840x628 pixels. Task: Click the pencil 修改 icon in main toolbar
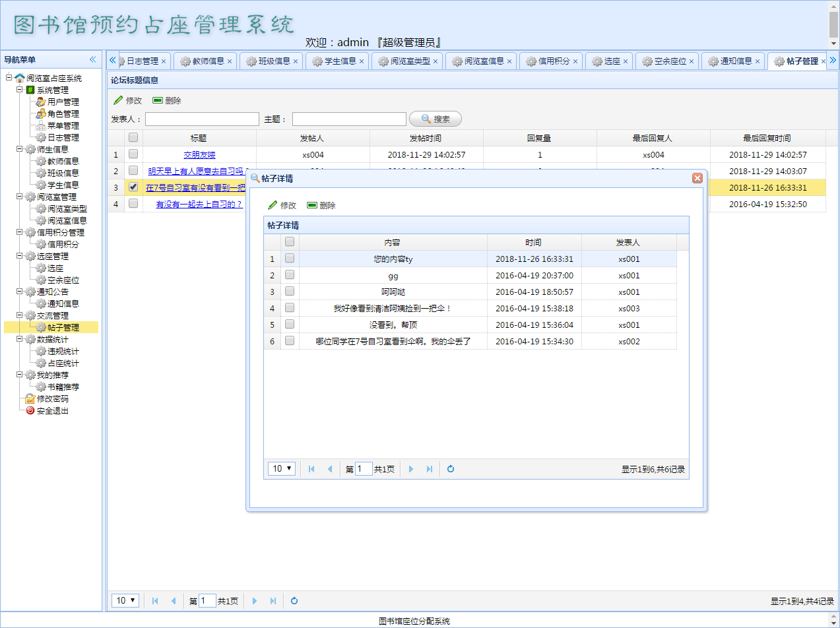pyautogui.click(x=118, y=100)
